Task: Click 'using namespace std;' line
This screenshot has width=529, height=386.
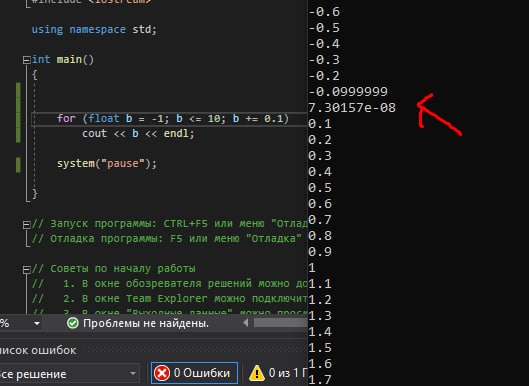Action: click(x=94, y=29)
